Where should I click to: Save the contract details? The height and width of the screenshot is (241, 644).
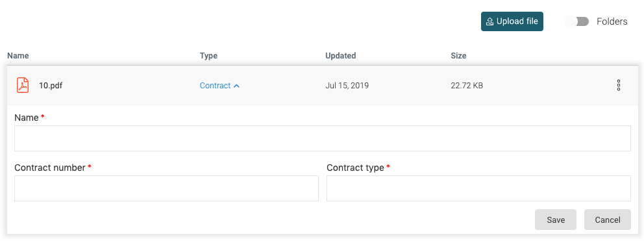[x=556, y=220]
